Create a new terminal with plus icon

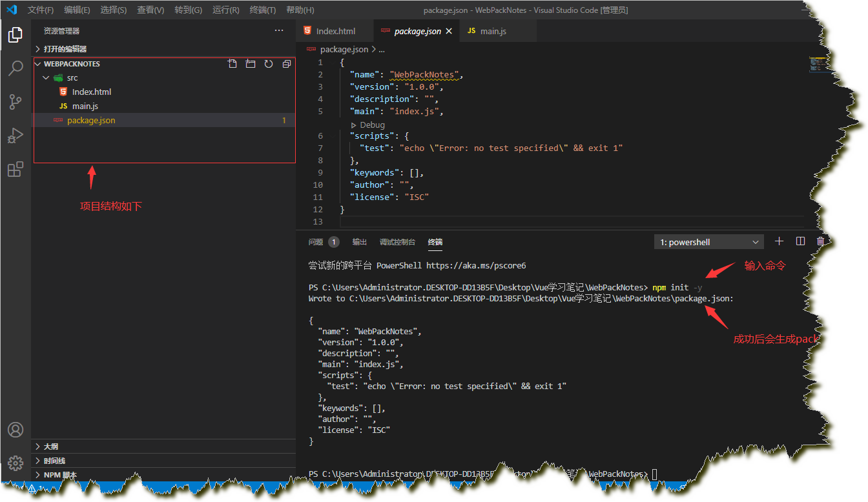point(780,241)
